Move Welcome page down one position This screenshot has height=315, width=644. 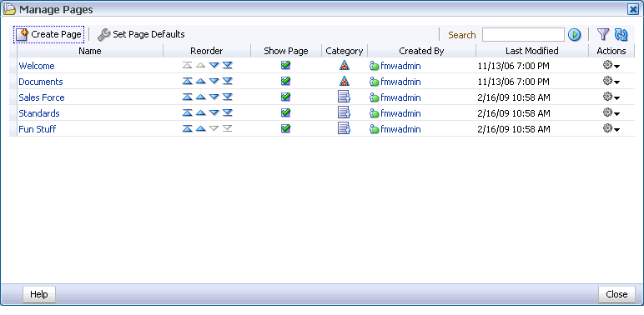[214, 65]
